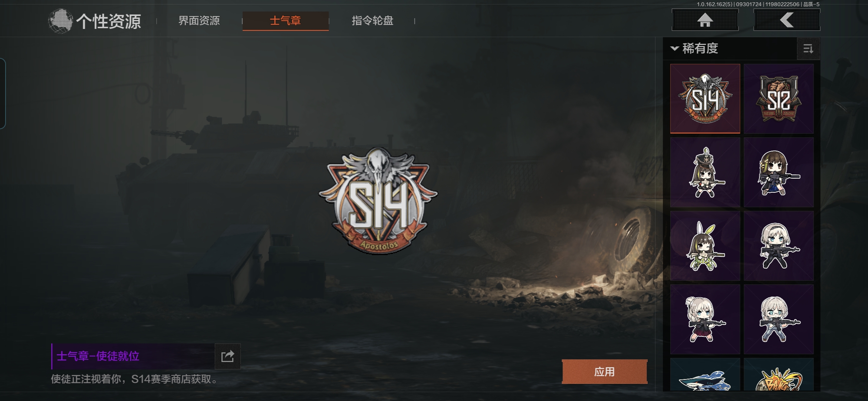868x401 pixels.
Task: Click the back arrow button
Action: point(787,20)
